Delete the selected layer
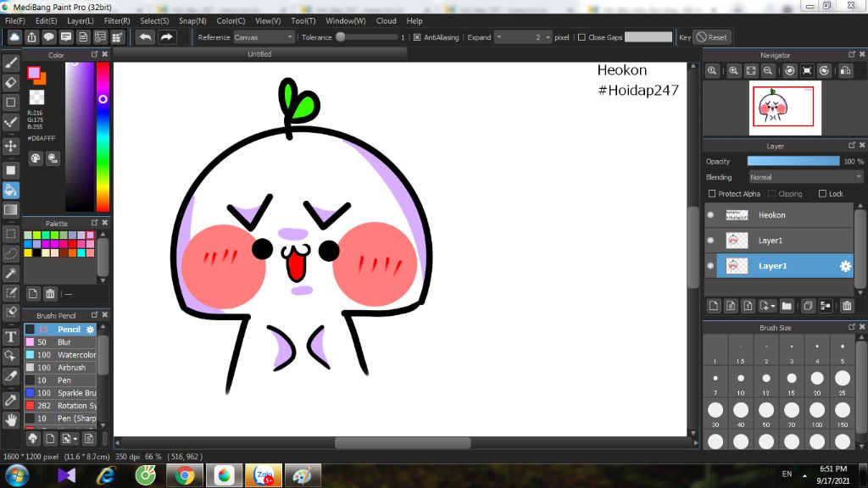Viewport: 868px width, 488px height. pyautogui.click(x=847, y=306)
